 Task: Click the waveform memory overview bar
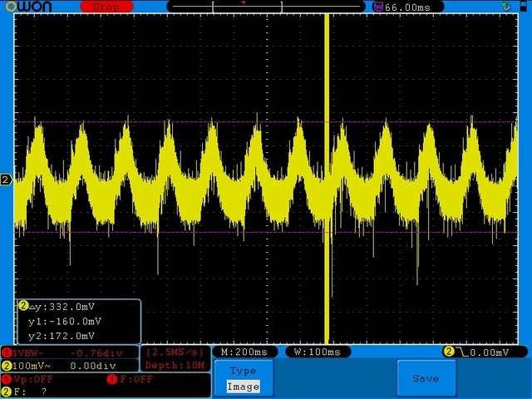point(267,7)
